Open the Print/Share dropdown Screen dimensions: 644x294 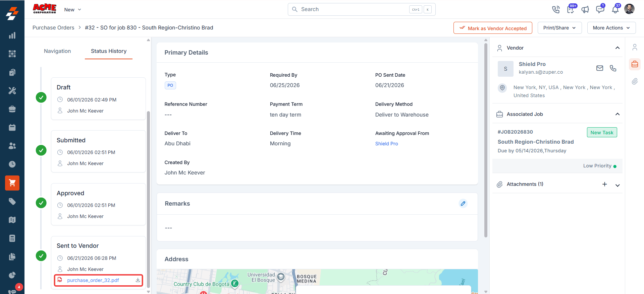tap(560, 28)
